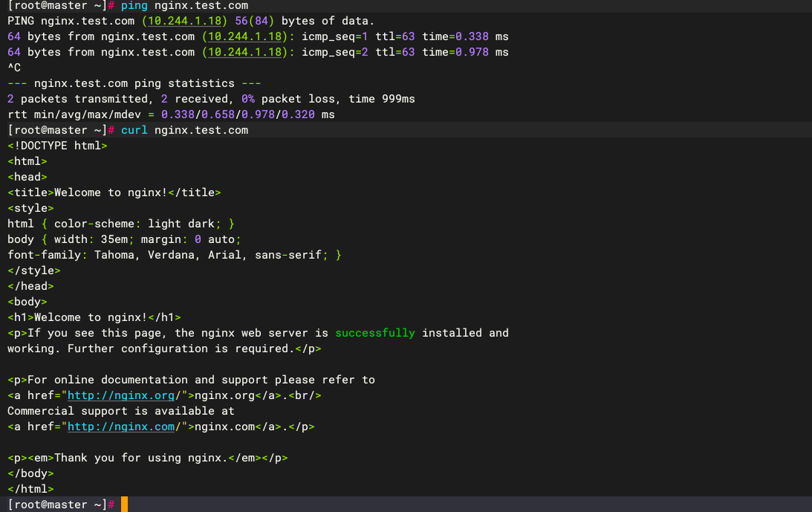Click 'width: 35em' in the body rule

[x=91, y=239]
